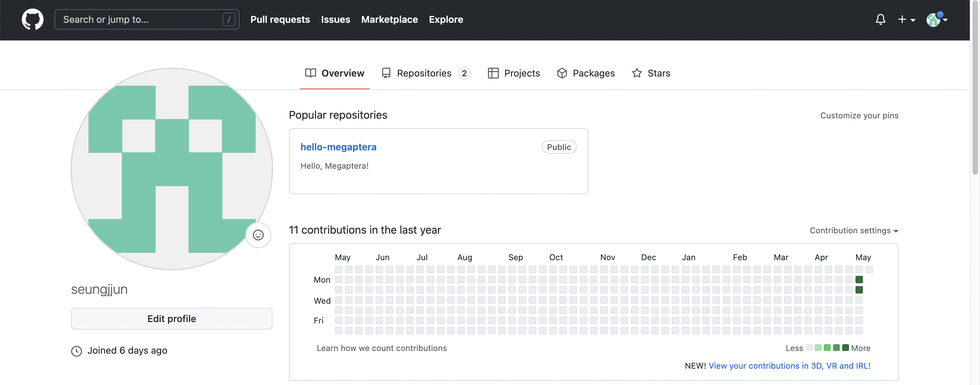The image size is (980, 385).
Task: Expand the Contribution settings dropdown
Action: (853, 230)
